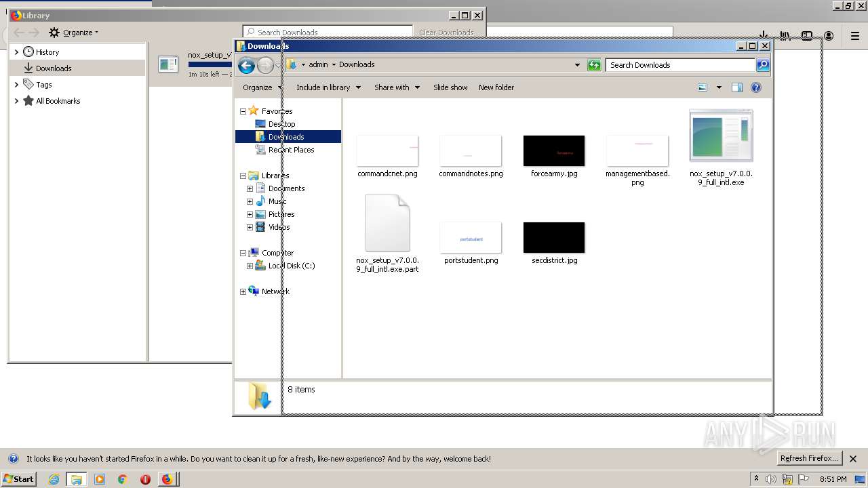Expand Tags in Firefox Library sidebar
The width and height of the screenshot is (868, 488).
tap(16, 85)
